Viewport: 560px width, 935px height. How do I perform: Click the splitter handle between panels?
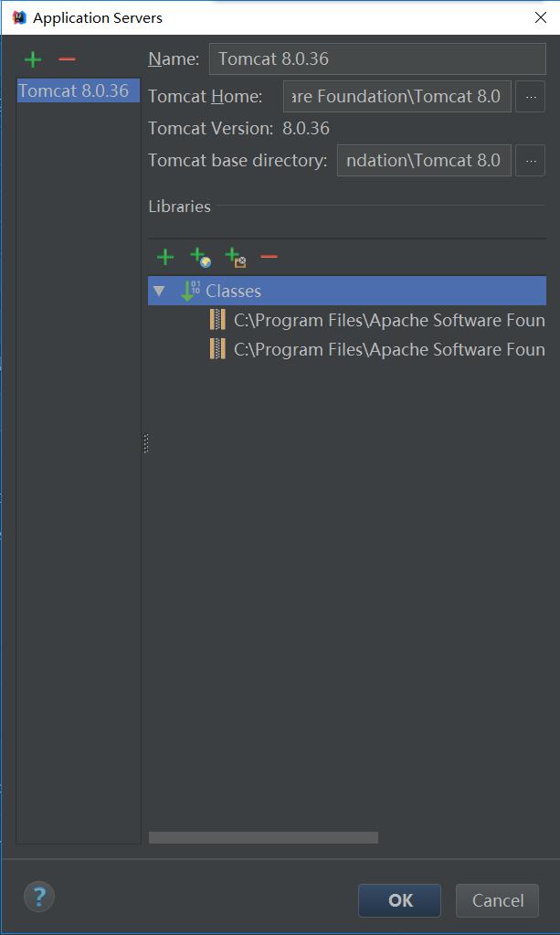tap(146, 442)
